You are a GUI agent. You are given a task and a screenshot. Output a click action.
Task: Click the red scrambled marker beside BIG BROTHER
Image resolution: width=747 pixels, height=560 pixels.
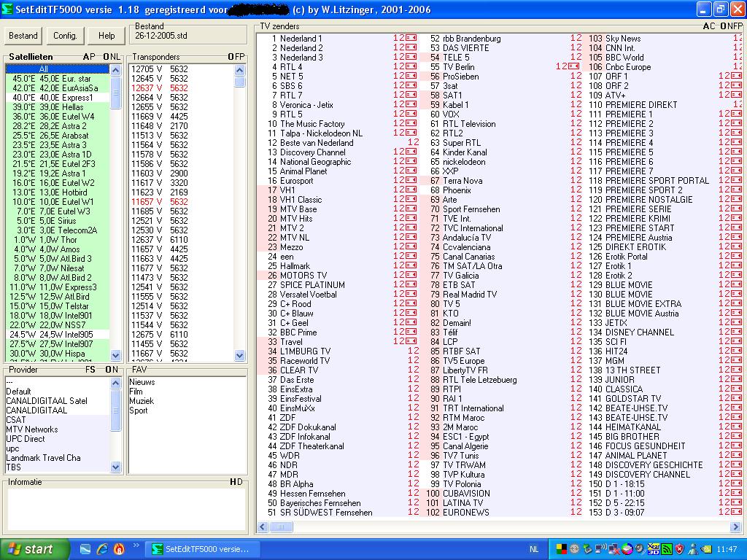coord(737,436)
